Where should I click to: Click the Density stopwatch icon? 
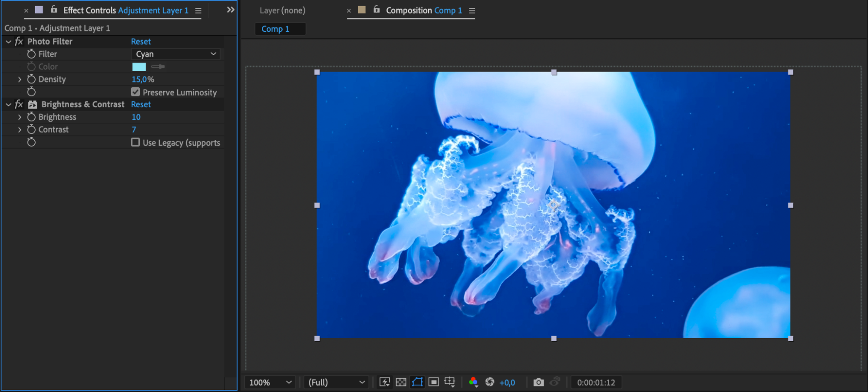[31, 79]
